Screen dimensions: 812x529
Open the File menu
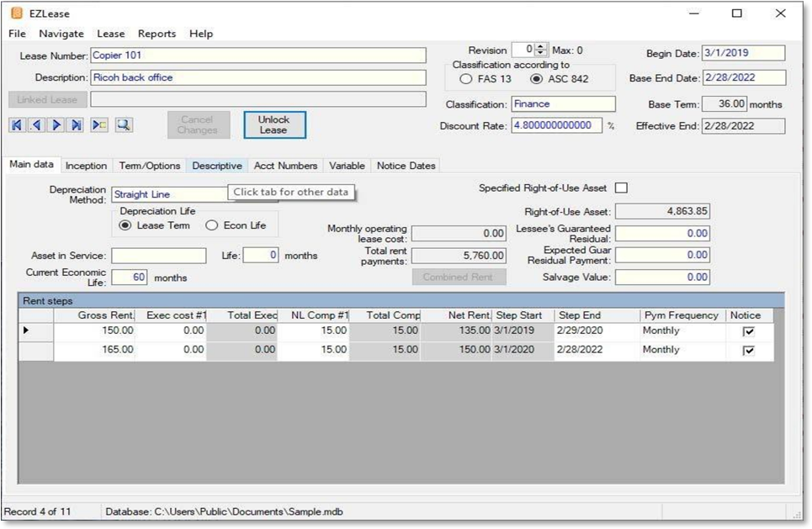tap(17, 34)
